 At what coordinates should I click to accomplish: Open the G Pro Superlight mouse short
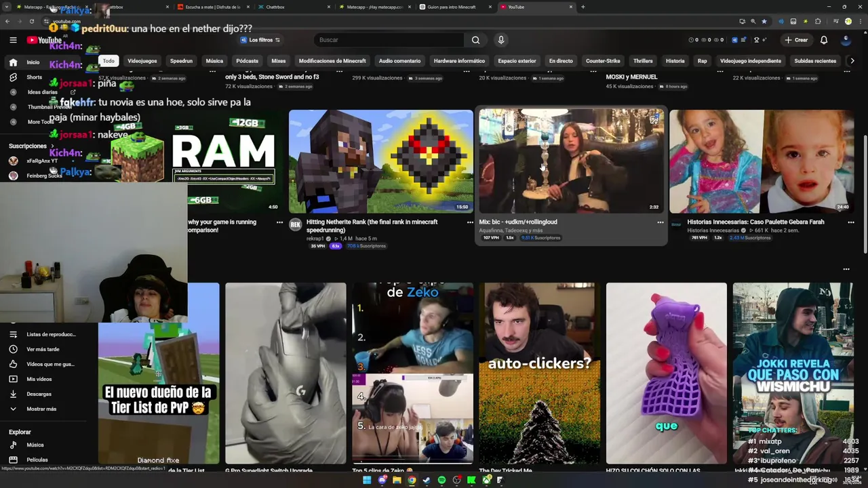[x=285, y=373]
